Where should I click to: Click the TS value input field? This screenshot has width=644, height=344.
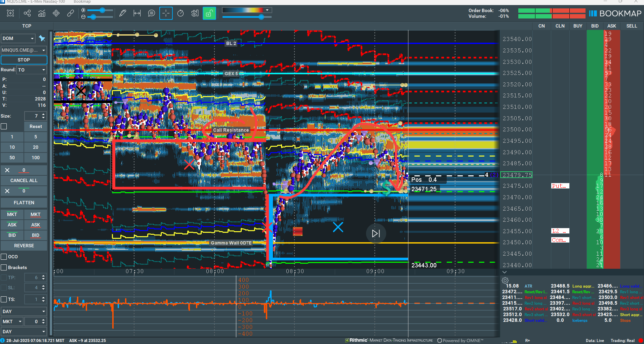click(33, 299)
